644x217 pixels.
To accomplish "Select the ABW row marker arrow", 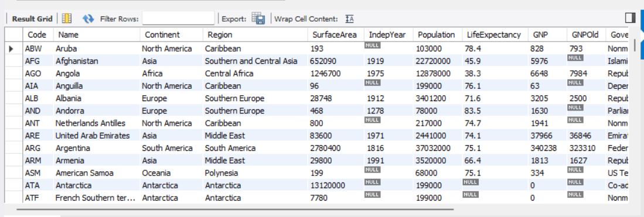I will (12, 49).
